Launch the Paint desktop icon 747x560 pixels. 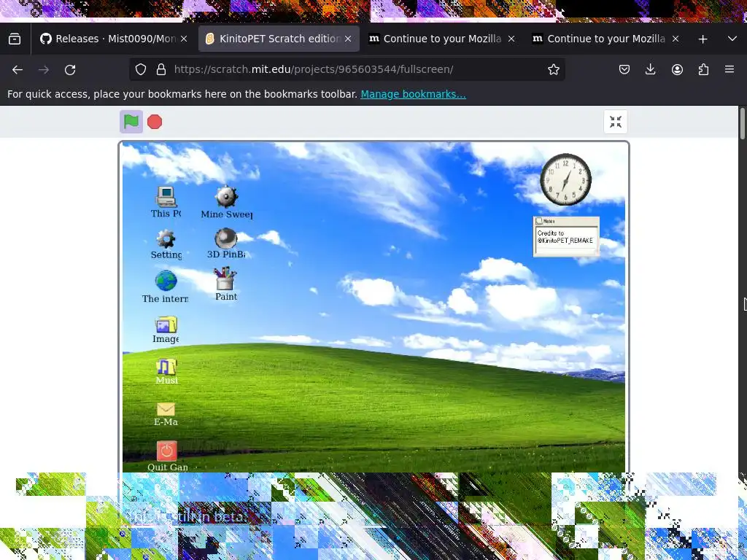(226, 284)
